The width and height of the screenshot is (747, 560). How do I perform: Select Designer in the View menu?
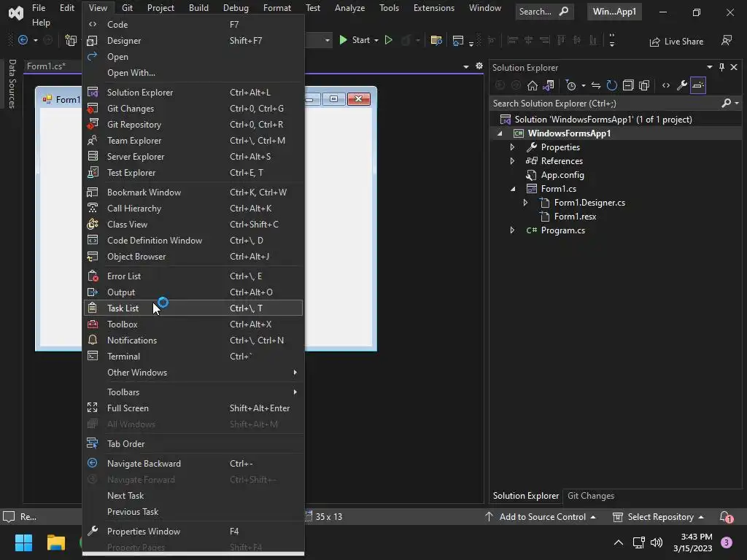click(x=193, y=41)
